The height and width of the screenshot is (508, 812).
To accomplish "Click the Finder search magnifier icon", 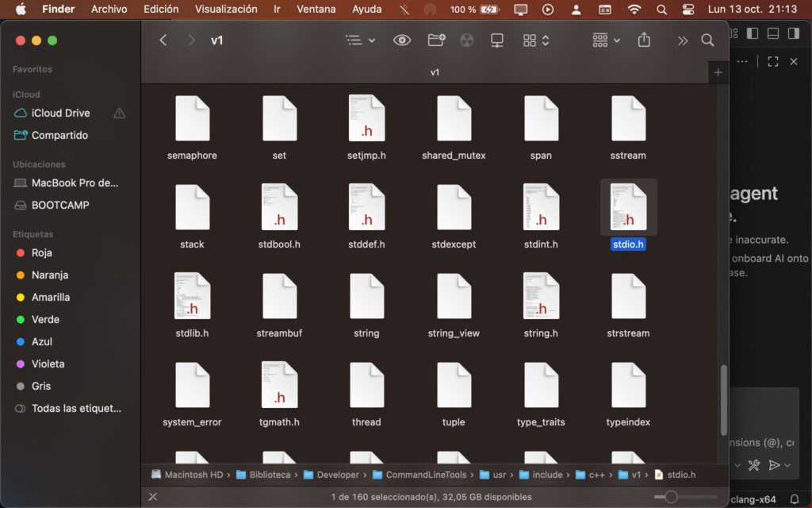I will pyautogui.click(x=707, y=40).
